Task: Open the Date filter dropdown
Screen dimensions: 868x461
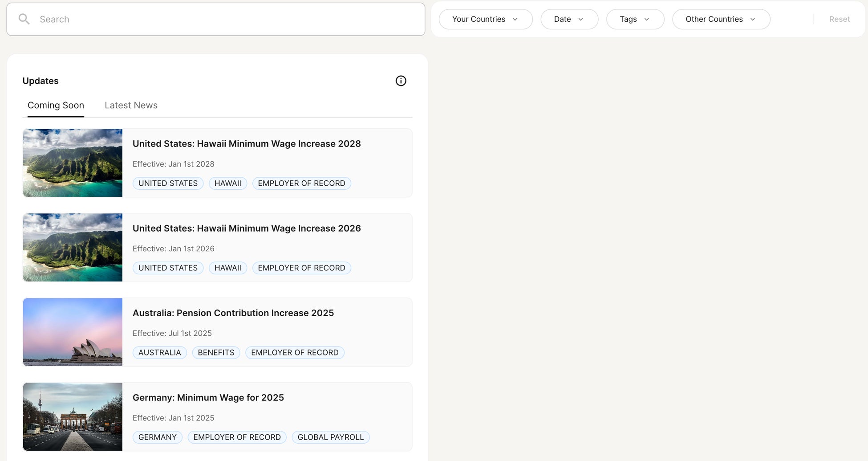Action: [x=569, y=19]
